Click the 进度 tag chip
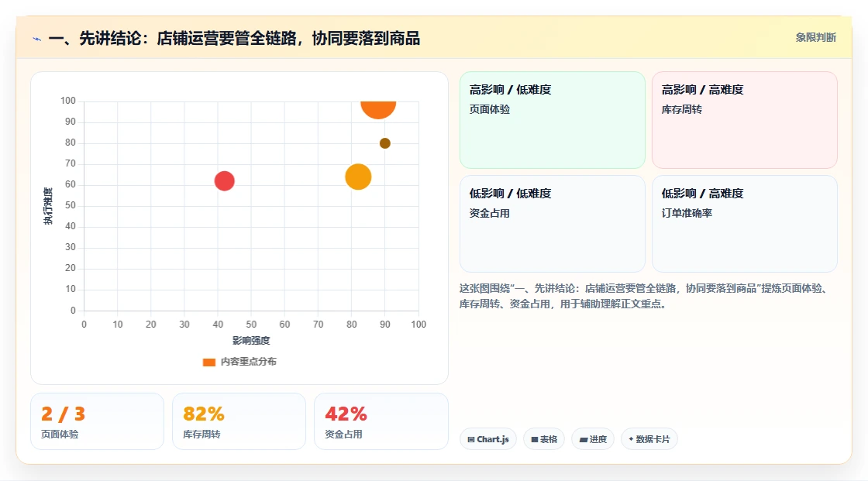The image size is (868, 481). click(x=593, y=439)
